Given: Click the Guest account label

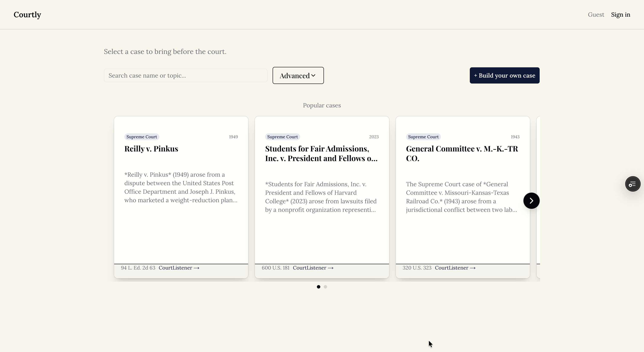Looking at the screenshot, I should [596, 14].
